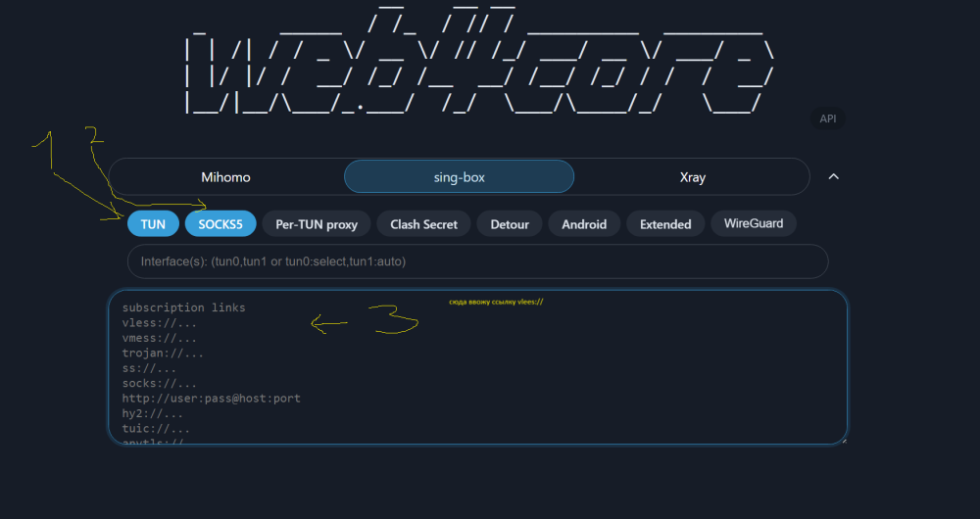
Task: Disable the TUN option pill
Action: click(153, 224)
